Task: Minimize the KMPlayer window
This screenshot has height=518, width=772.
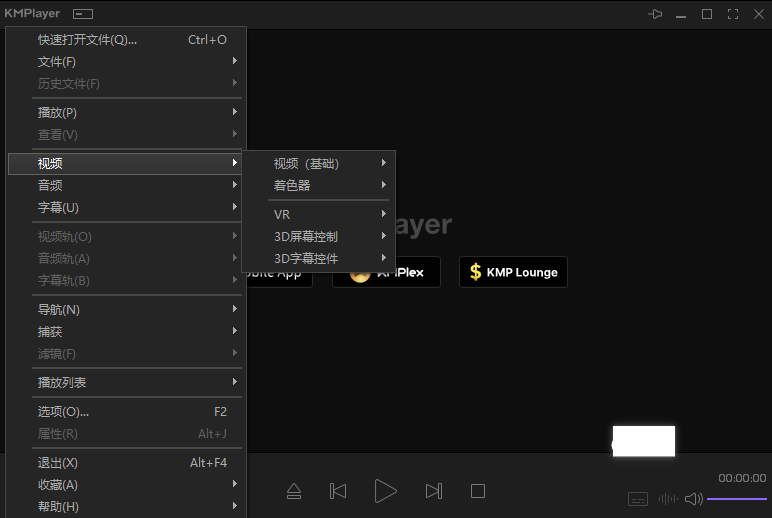Action: pyautogui.click(x=681, y=16)
